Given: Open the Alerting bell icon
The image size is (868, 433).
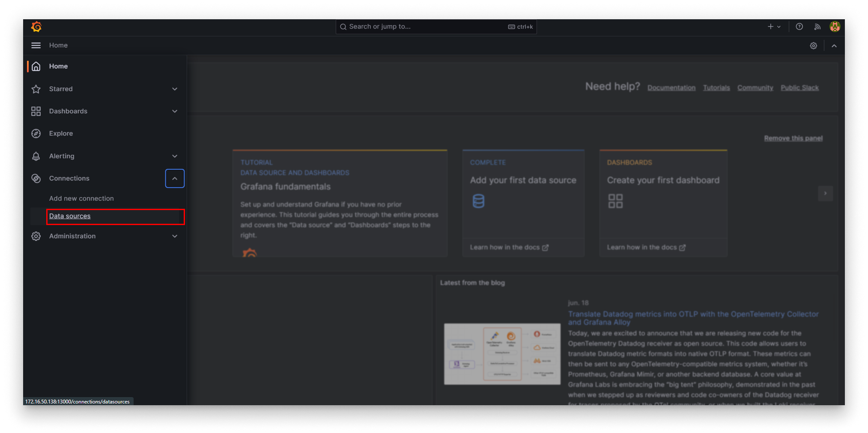Looking at the screenshot, I should point(36,156).
